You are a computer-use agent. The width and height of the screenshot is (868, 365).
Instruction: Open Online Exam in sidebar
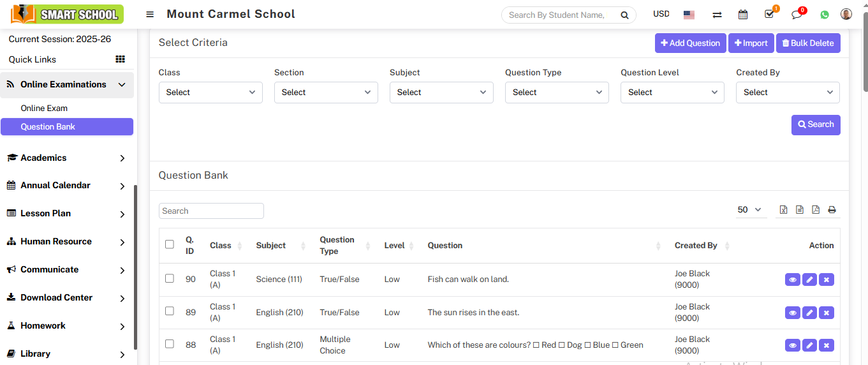[x=44, y=108]
